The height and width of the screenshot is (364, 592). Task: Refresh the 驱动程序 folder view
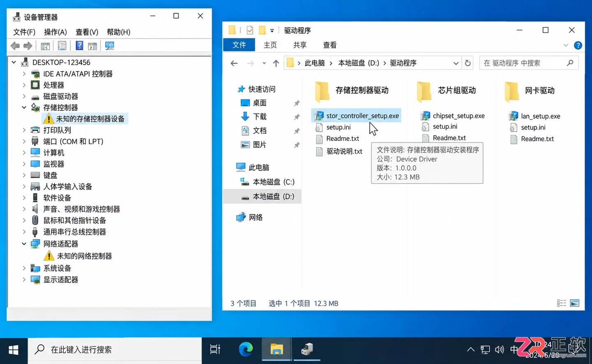click(468, 63)
